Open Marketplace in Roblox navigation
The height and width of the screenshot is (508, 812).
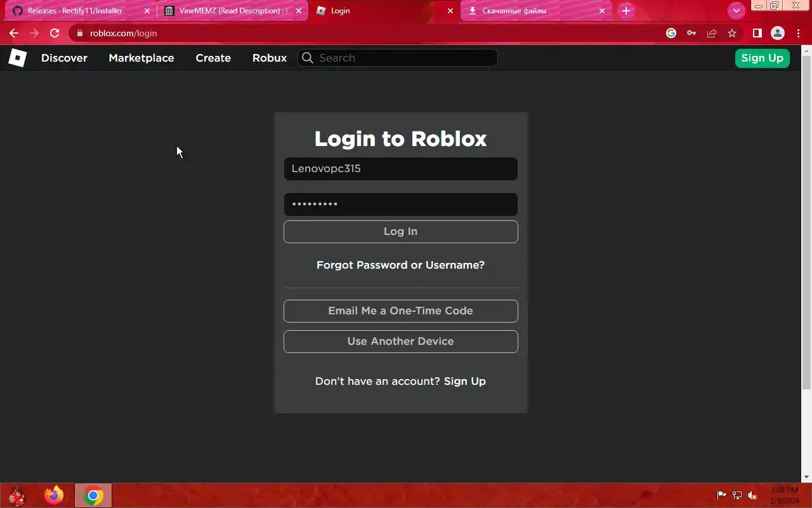141,58
